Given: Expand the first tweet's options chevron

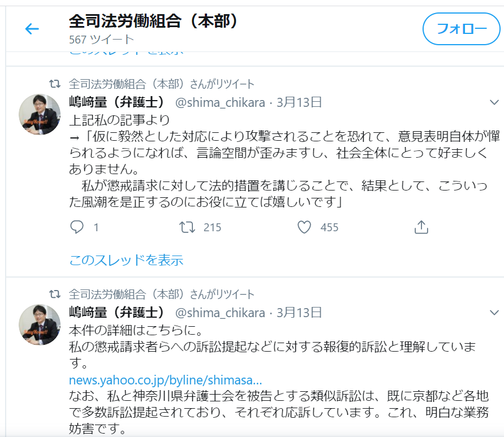Looking at the screenshot, I should pos(494,102).
